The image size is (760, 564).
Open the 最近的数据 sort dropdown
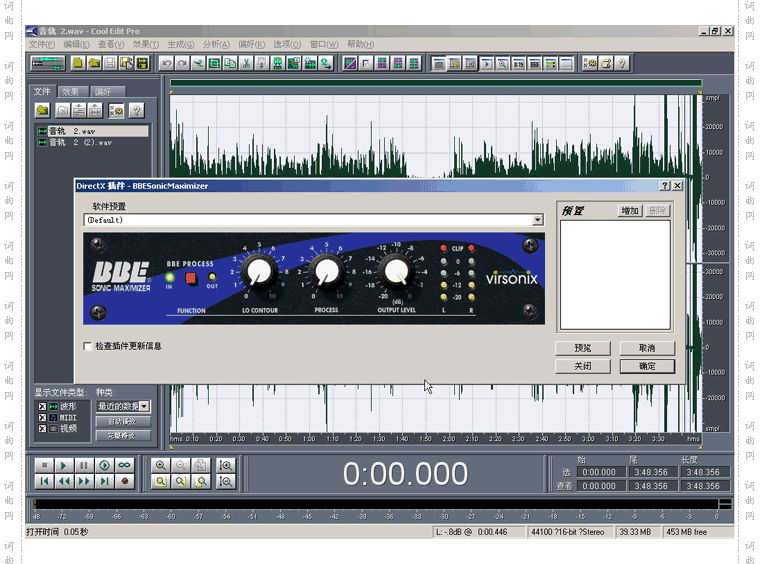click(x=144, y=406)
